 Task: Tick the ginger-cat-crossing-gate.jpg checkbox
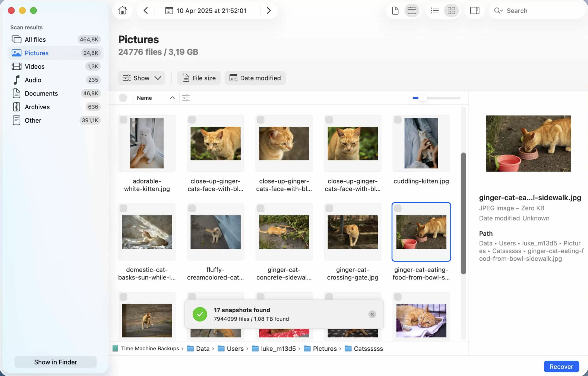(329, 208)
